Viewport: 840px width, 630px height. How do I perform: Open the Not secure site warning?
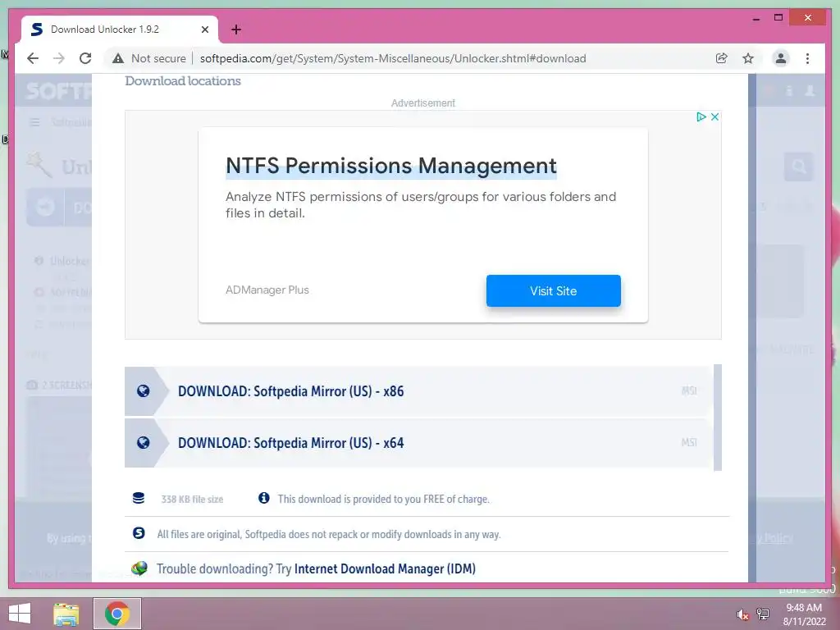pos(149,58)
